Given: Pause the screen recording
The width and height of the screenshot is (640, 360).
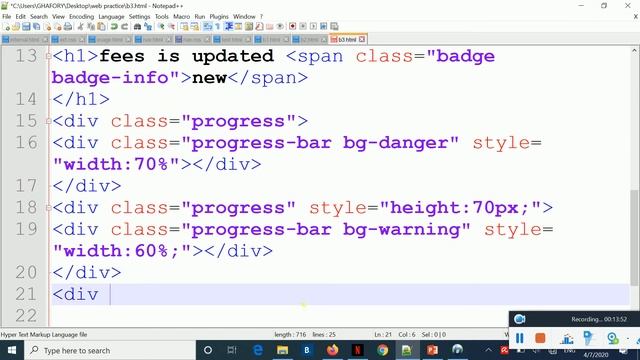Looking at the screenshot, I should [x=519, y=338].
